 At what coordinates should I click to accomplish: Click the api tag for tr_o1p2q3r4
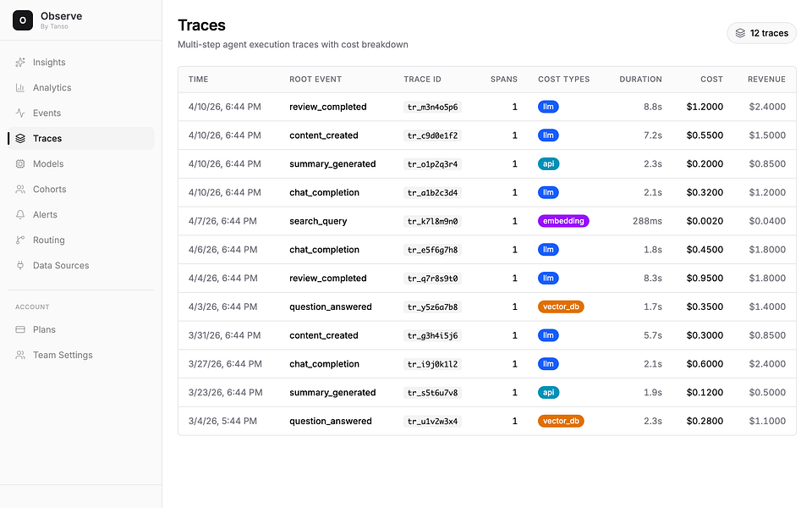(x=548, y=163)
